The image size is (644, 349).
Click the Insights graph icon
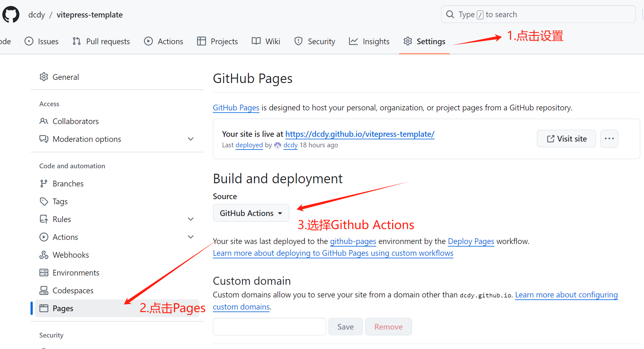[x=353, y=41]
